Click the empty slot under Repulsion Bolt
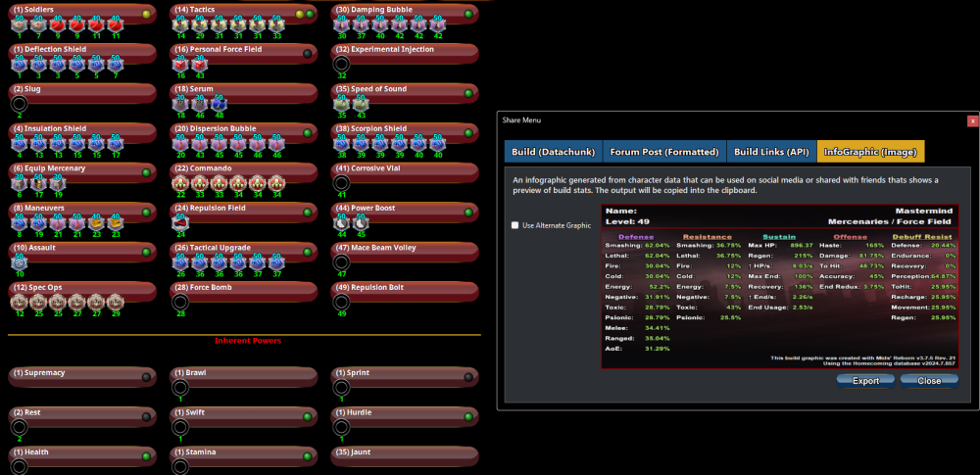This screenshot has width=980, height=475. [341, 302]
